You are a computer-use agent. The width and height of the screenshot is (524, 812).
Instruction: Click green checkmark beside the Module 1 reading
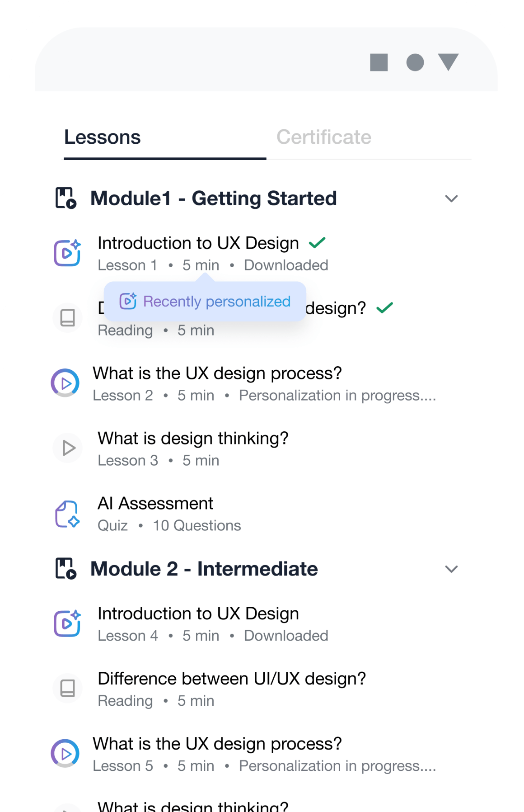384,308
